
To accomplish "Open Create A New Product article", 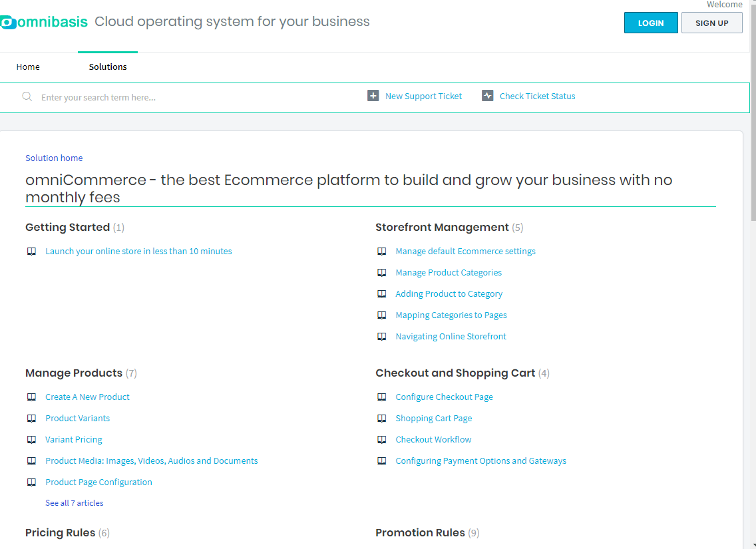I will pos(87,397).
